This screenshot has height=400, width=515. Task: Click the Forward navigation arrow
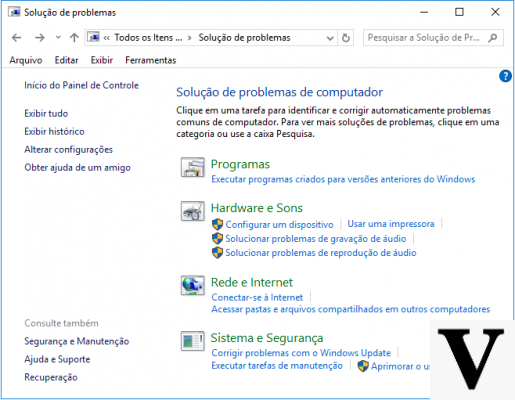[40, 38]
